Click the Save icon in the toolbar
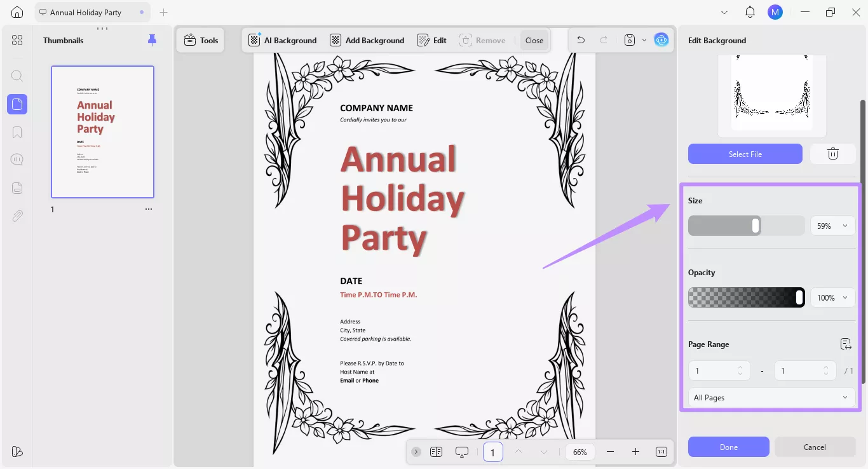The width and height of the screenshot is (868, 469). point(628,39)
